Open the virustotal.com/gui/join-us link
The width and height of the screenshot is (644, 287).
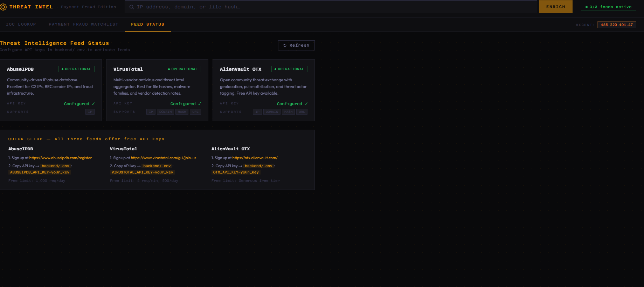click(x=164, y=158)
